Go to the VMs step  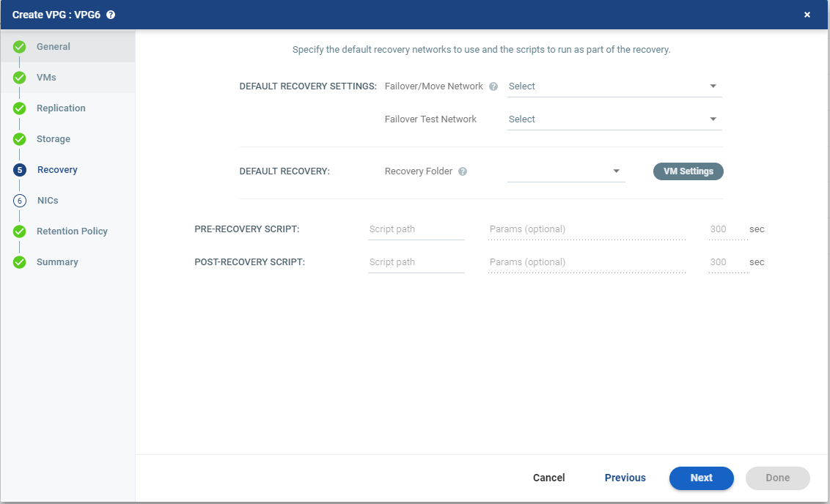point(46,77)
